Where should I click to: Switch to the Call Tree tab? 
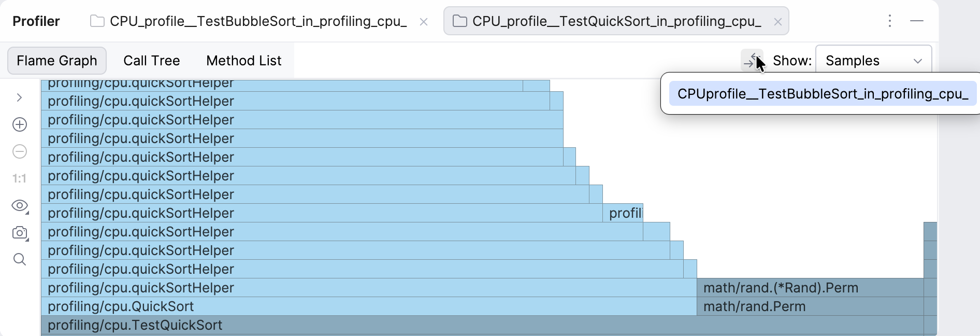click(151, 61)
